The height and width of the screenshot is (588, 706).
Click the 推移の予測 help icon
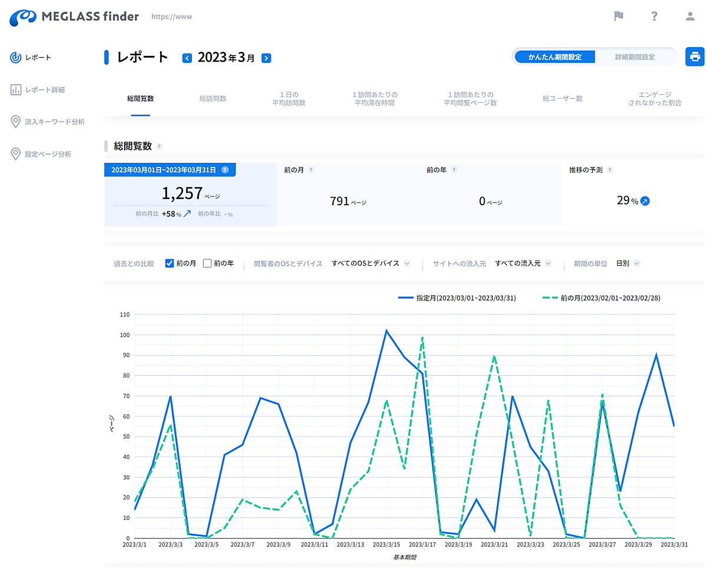(610, 170)
